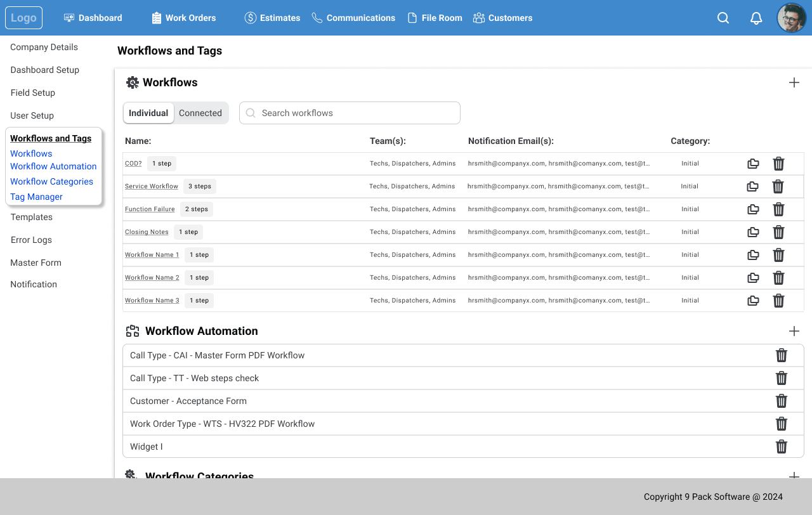Viewport: 812px width, 515px height.
Task: Duplicate the COD? workflow
Action: (x=753, y=164)
